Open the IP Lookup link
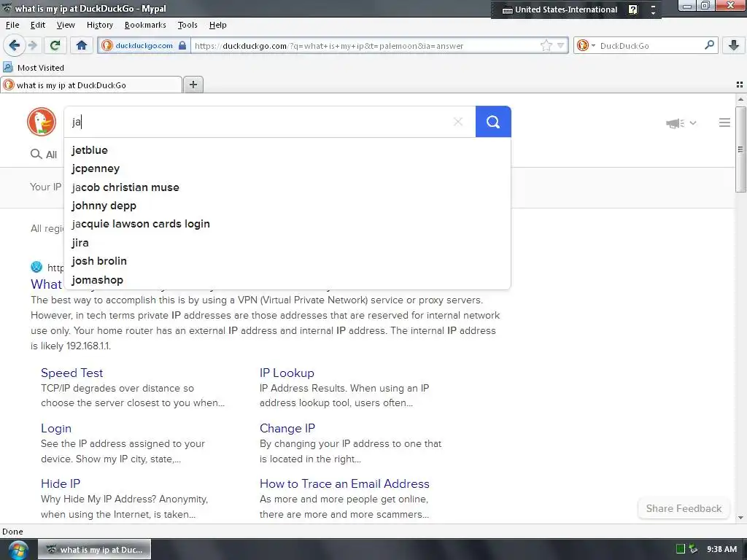This screenshot has height=560, width=747. click(x=287, y=373)
